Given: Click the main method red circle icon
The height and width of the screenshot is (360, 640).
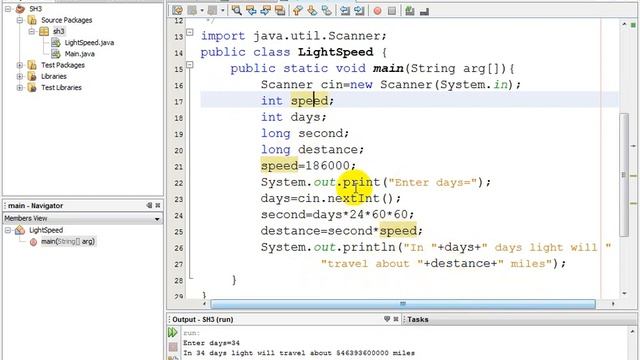Looking at the screenshot, I should (x=33, y=242).
